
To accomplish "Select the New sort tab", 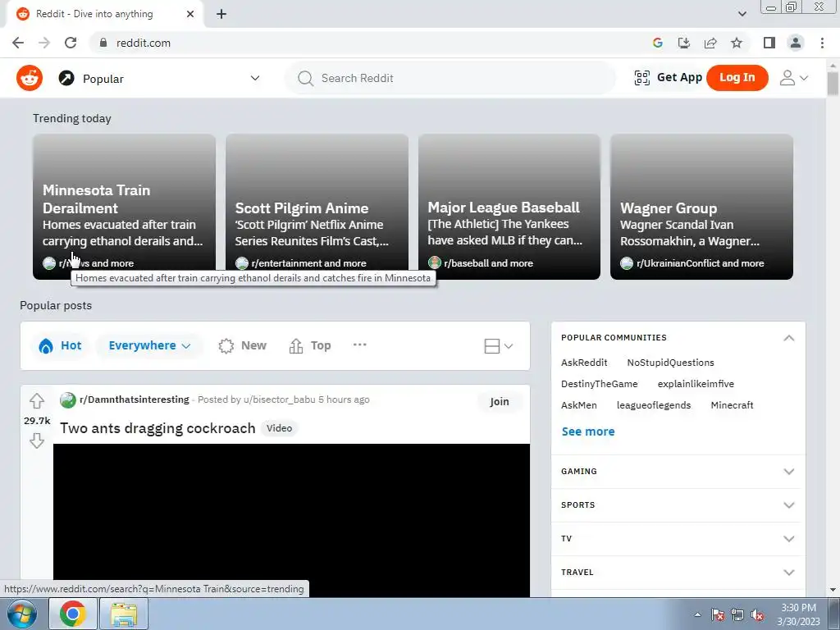I will pyautogui.click(x=242, y=345).
